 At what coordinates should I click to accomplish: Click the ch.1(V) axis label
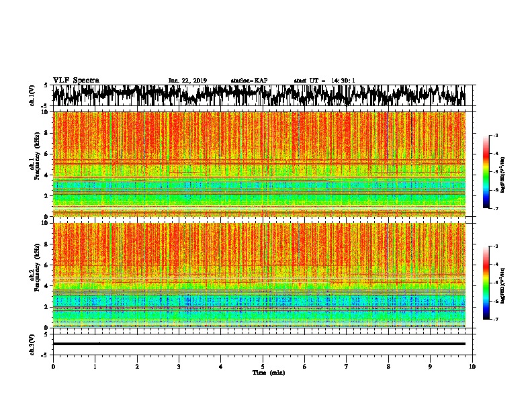(32, 95)
